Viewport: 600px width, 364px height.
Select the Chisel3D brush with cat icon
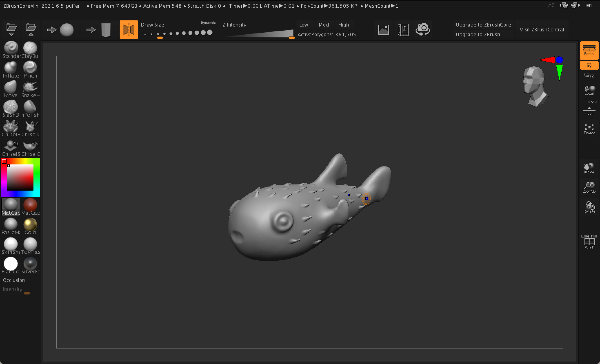pos(11,128)
